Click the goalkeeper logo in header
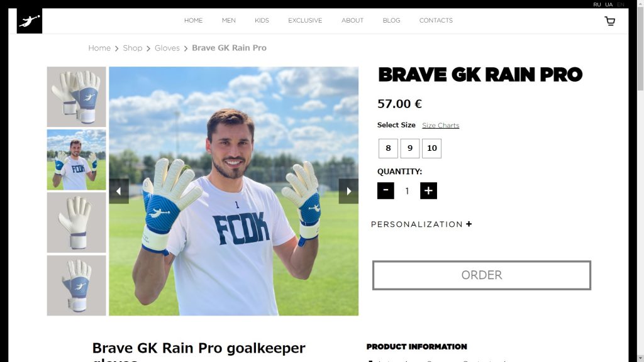This screenshot has height=362, width=644. (x=30, y=21)
